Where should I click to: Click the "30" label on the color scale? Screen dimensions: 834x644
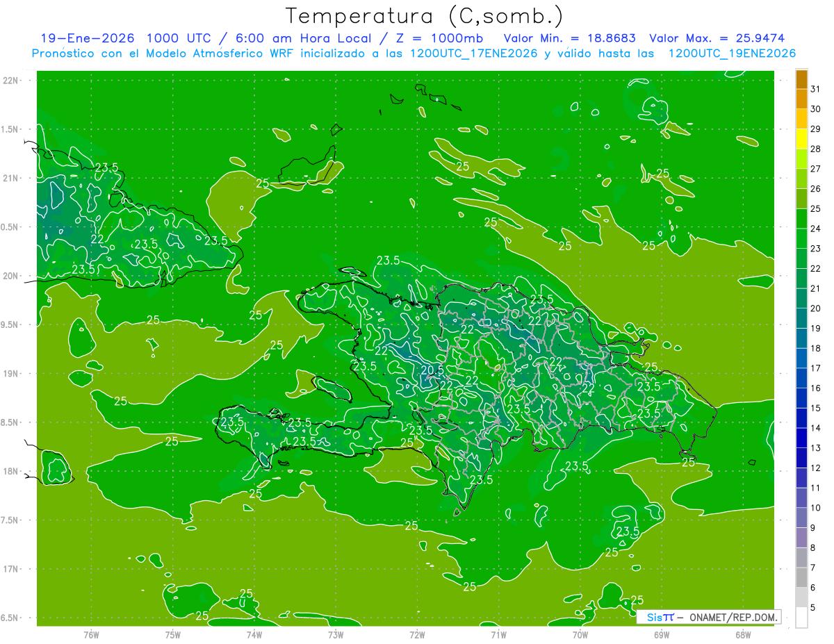(x=816, y=108)
